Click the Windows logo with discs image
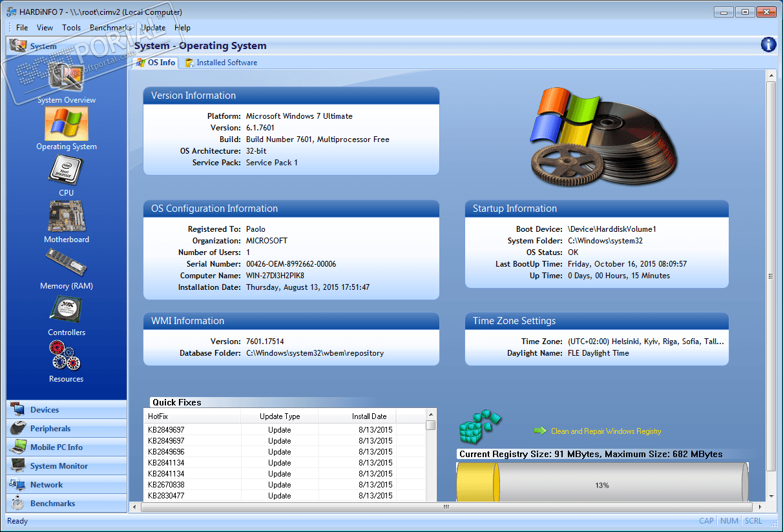 603,137
